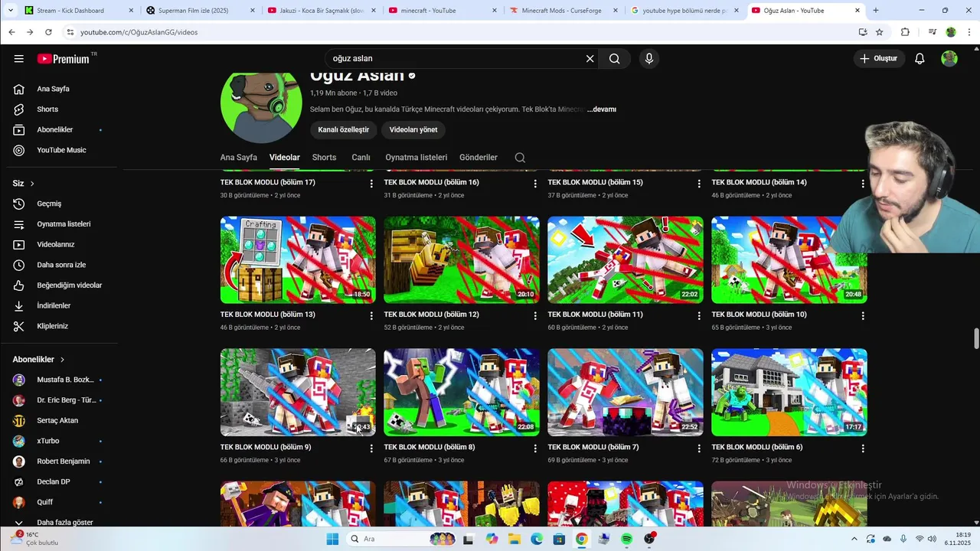Bookmark this page with the star

pyautogui.click(x=880, y=32)
